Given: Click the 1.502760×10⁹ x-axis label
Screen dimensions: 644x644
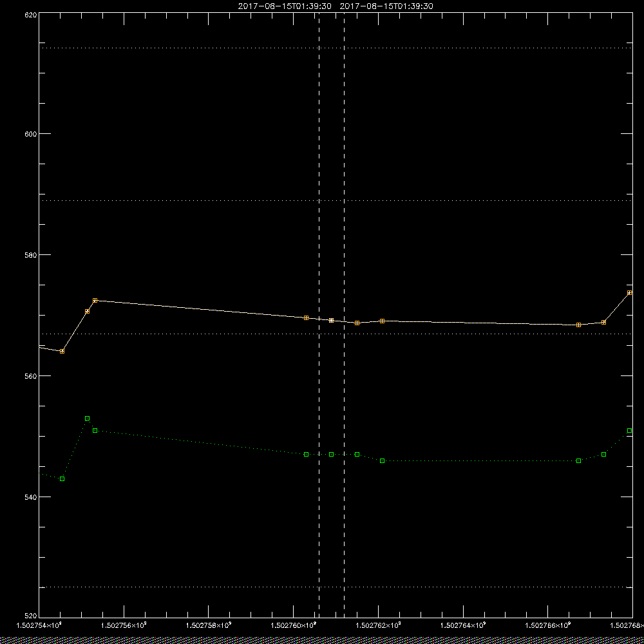Looking at the screenshot, I should pyautogui.click(x=294, y=625).
